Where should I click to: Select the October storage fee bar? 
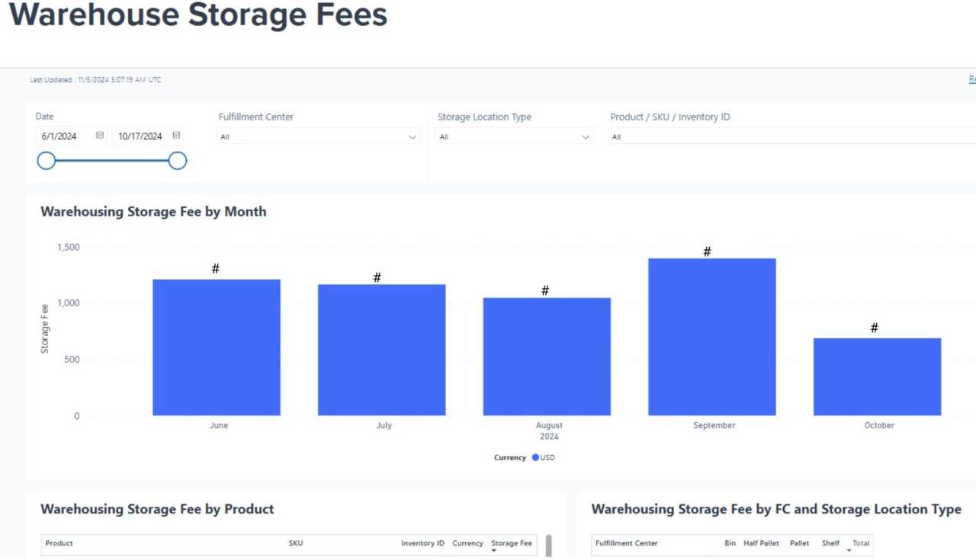(x=877, y=376)
